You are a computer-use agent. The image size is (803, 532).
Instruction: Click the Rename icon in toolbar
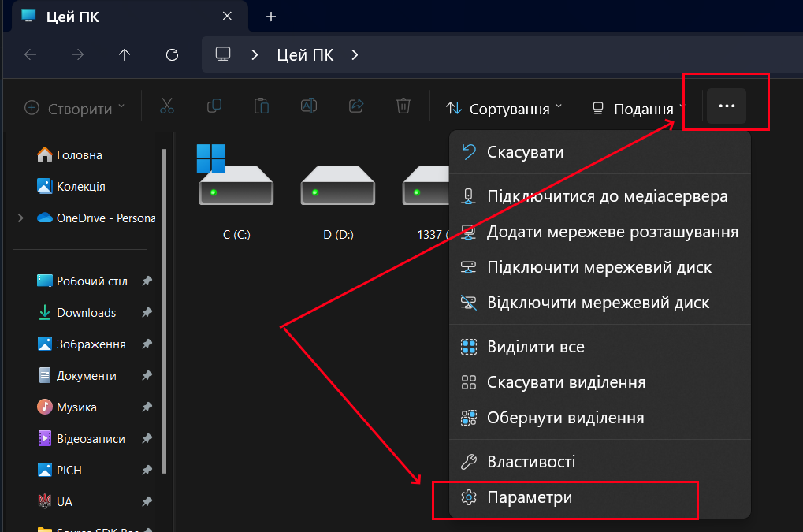pos(308,106)
